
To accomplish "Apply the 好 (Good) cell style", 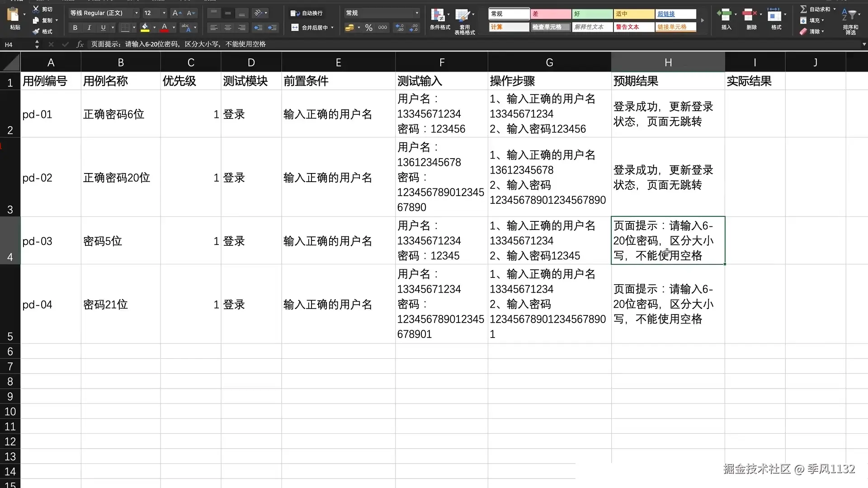I will pyautogui.click(x=592, y=14).
